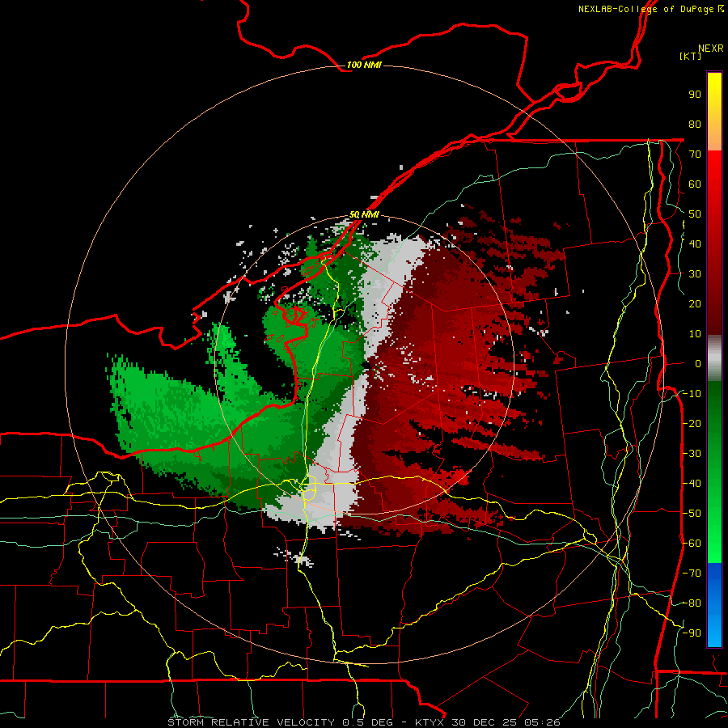Click the [KT] units label above color scale
The image size is (728, 728).
click(690, 56)
